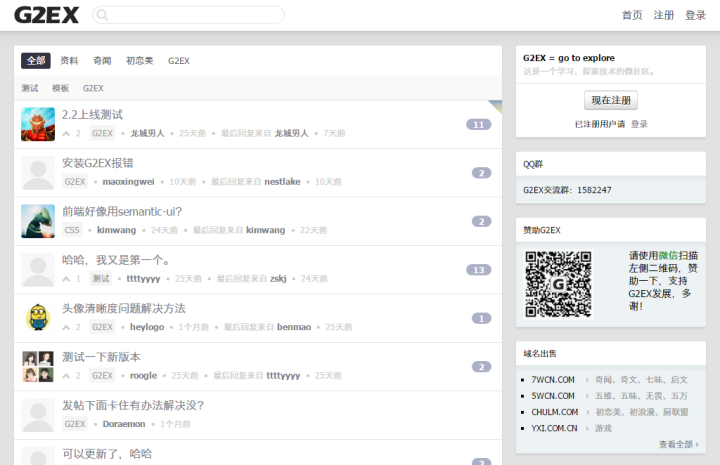
Task: Open last replier nestlake profile
Action: click(x=282, y=182)
